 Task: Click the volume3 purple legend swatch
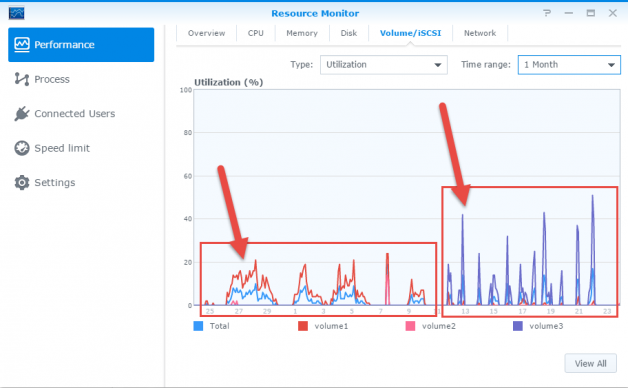coord(518,326)
